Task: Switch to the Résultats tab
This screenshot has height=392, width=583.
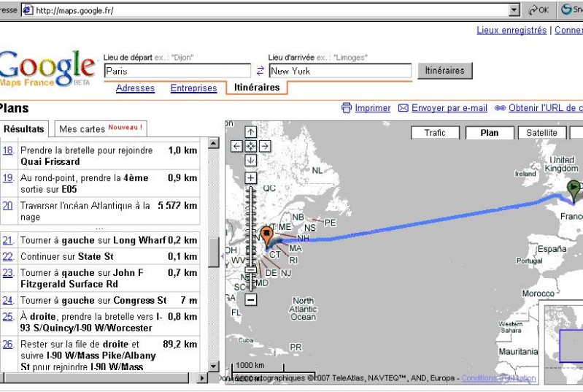Action: 24,129
